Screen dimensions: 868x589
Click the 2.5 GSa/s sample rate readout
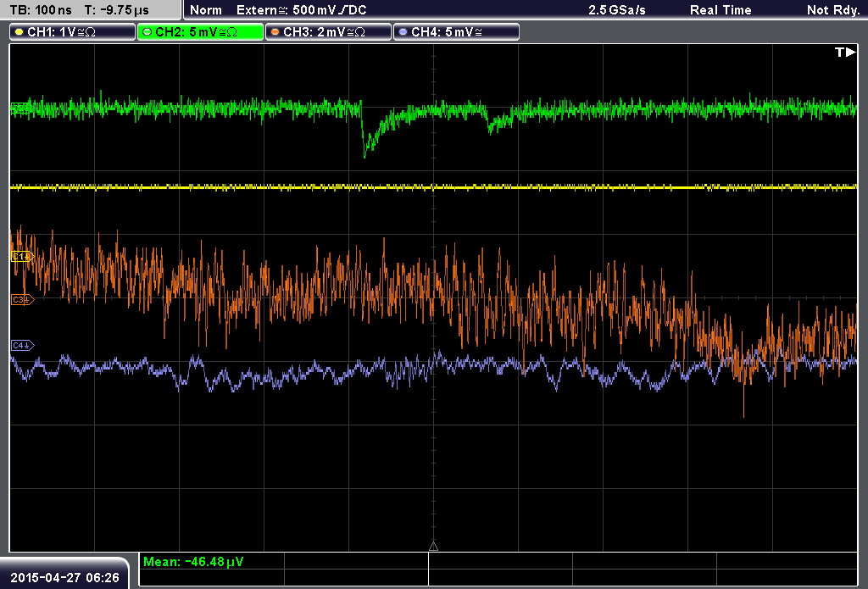point(617,10)
